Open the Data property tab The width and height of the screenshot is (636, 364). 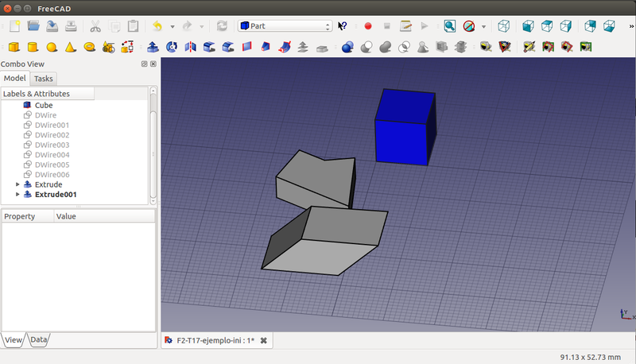[38, 340]
